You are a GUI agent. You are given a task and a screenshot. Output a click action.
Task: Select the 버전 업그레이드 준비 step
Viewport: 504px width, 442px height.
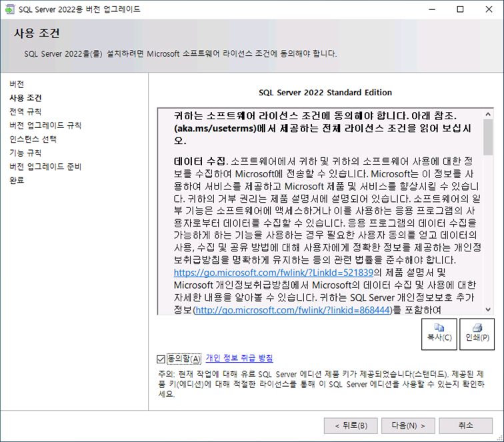point(45,167)
